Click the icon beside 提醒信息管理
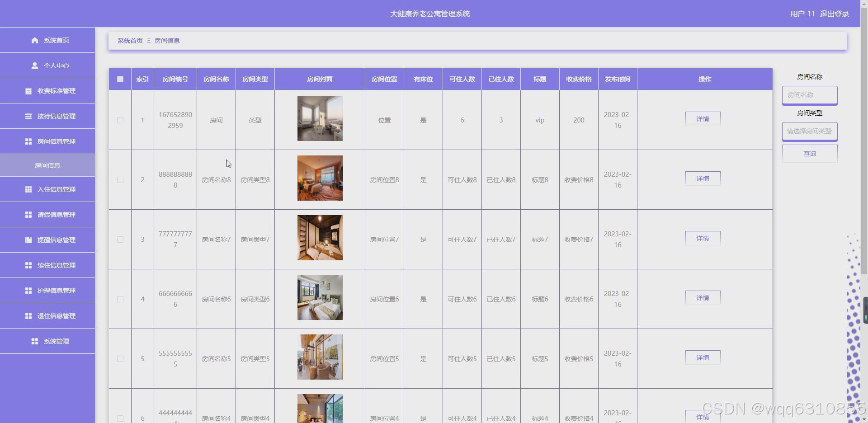This screenshot has width=868, height=423. tap(28, 240)
